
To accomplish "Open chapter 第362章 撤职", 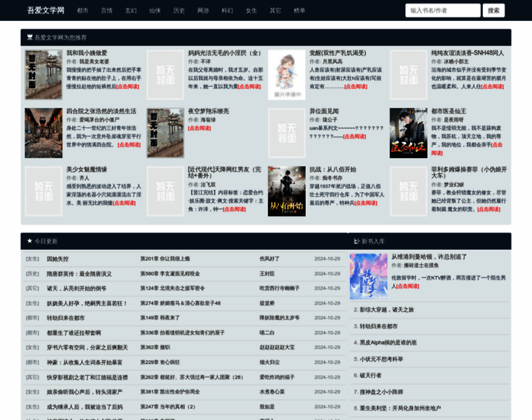I will (155, 347).
